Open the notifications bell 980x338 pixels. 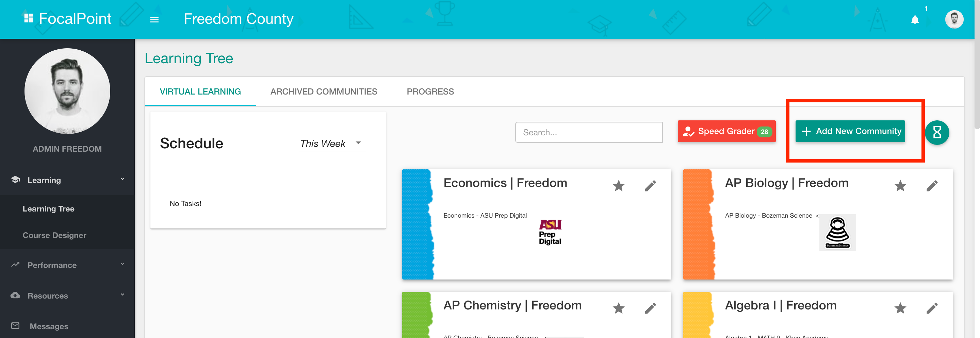click(x=915, y=19)
